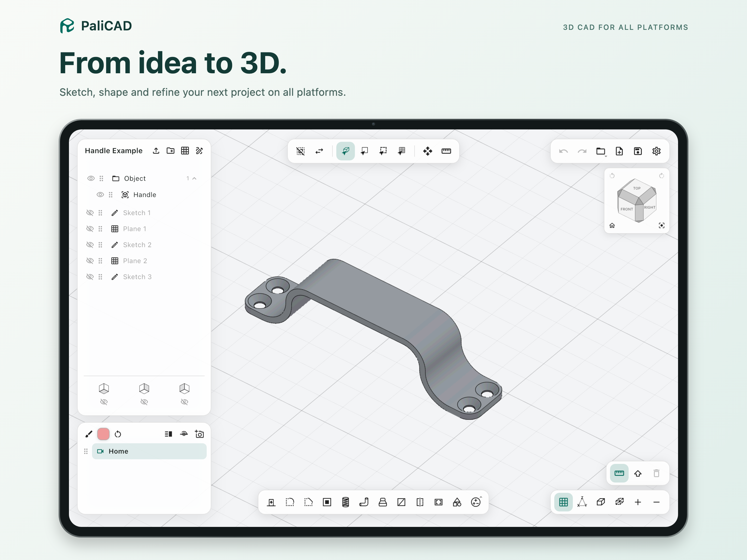
Task: Click the TOP face of view cube
Action: (637, 188)
